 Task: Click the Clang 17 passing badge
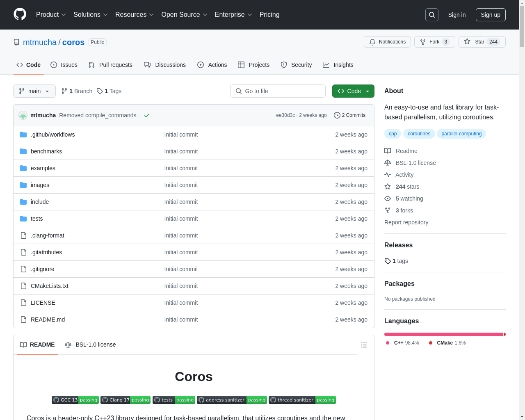coord(126,400)
